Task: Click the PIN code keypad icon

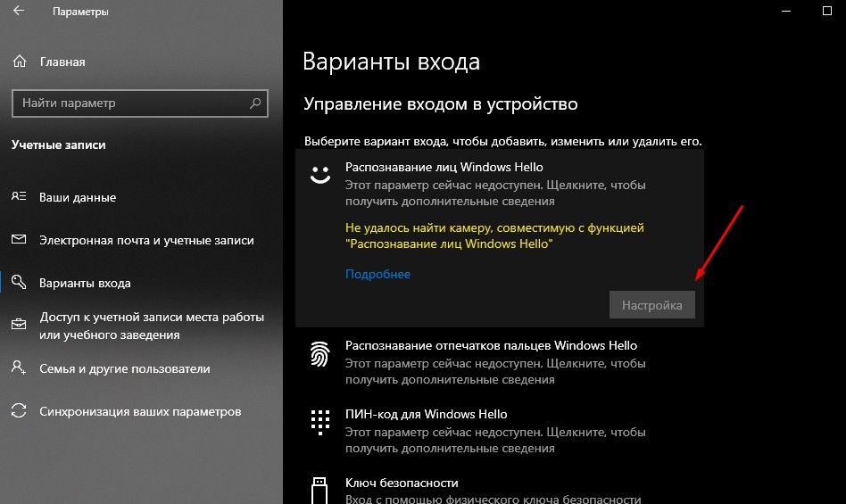Action: pos(319,422)
